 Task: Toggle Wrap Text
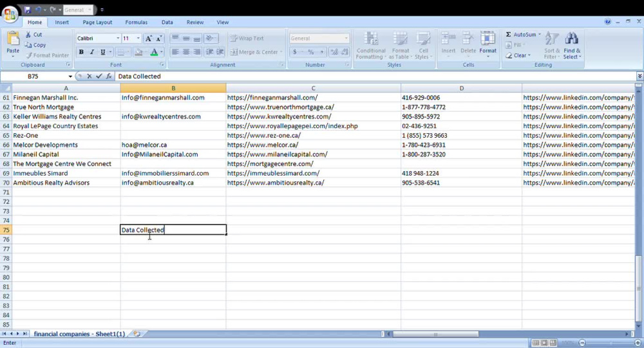247,38
